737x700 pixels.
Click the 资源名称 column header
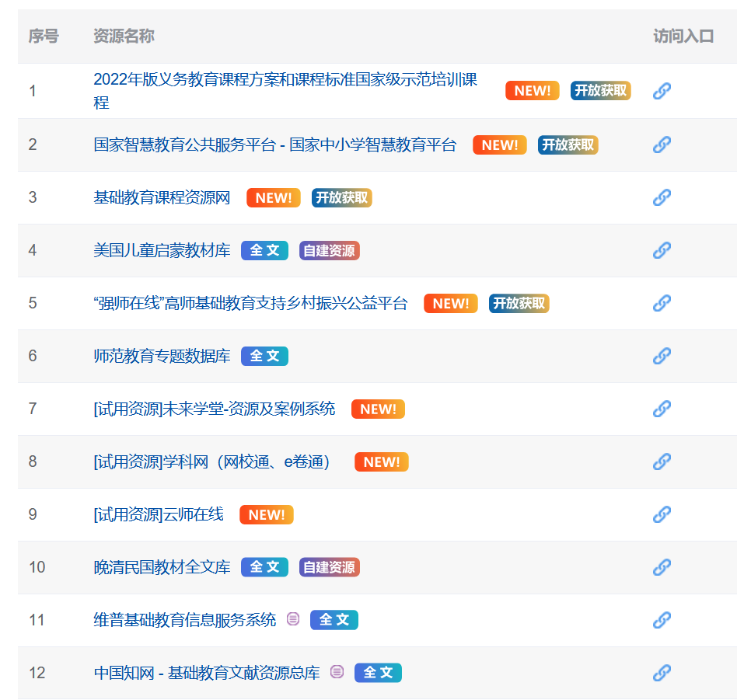pos(124,36)
